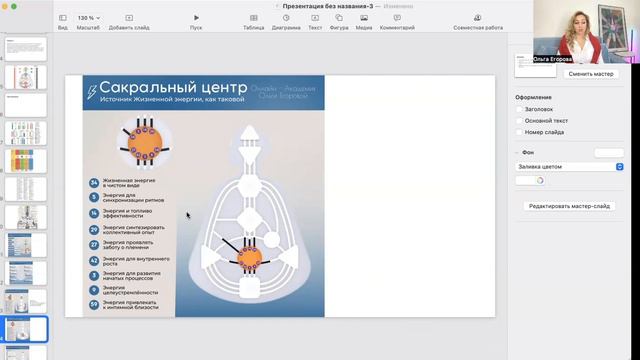Click gate 5 Энергия для синхронизации ритмов

point(133,198)
